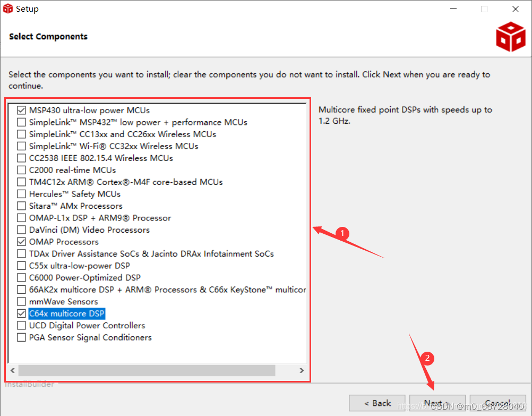
Task: Select CC2538 IEEE 802.15.4 Wireless MCUs checkbox
Action: pyautogui.click(x=21, y=158)
